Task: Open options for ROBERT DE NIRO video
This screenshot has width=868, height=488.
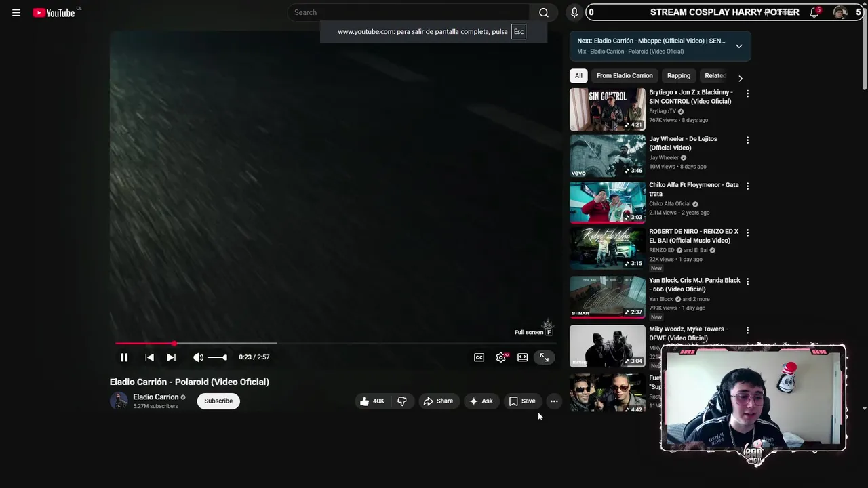Action: (747, 232)
